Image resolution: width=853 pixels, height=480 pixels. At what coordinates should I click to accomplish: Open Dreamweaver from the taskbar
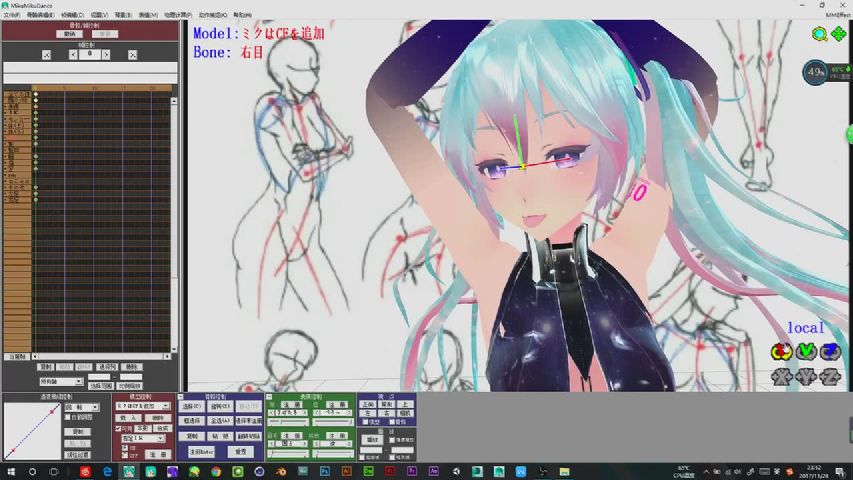368,471
